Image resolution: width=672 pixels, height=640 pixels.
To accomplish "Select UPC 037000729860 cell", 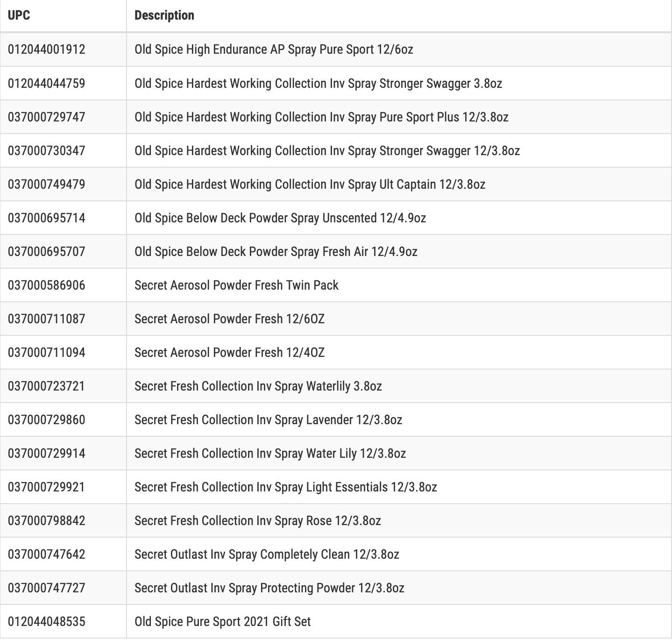I will [47, 420].
